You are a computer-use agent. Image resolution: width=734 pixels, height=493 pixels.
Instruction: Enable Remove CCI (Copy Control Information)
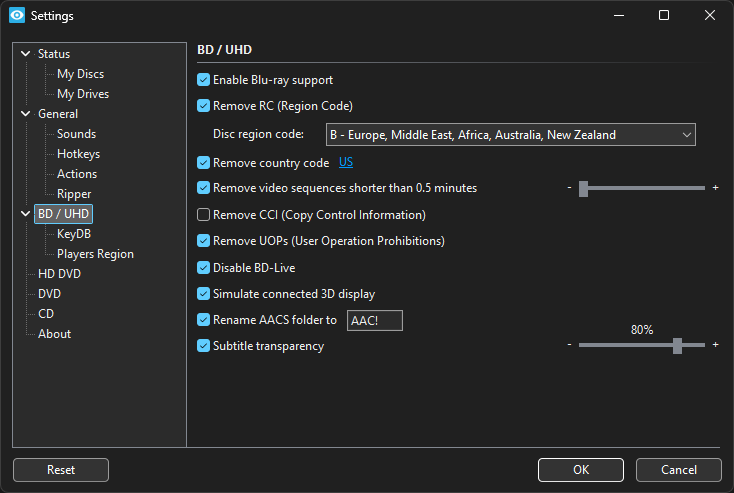pos(204,215)
